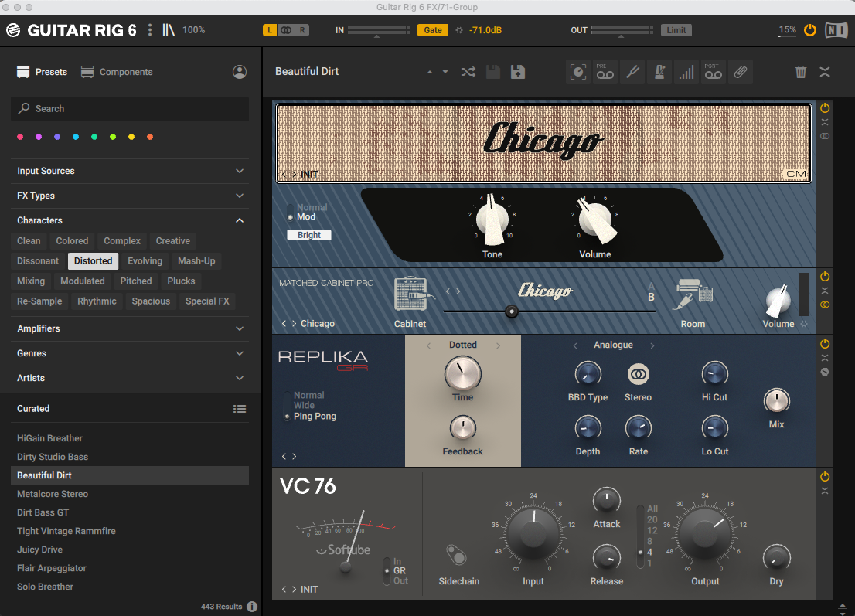The width and height of the screenshot is (855, 616).
Task: Open the Metalcore Stereo preset
Action: (x=130, y=494)
